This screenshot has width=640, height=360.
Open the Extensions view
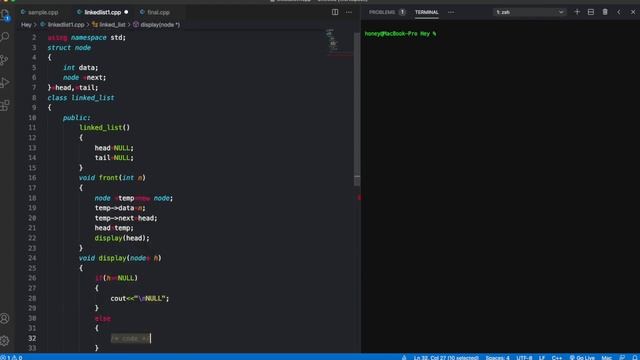point(5,105)
